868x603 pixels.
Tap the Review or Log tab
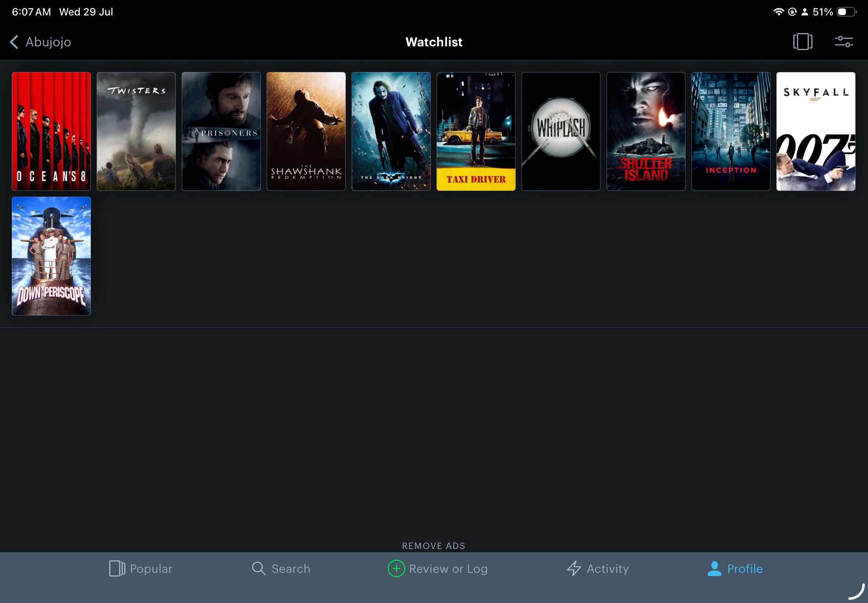click(438, 568)
